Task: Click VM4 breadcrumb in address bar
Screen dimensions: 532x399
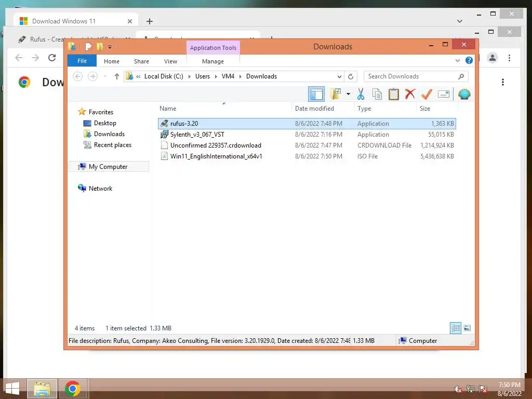Action: [228, 76]
